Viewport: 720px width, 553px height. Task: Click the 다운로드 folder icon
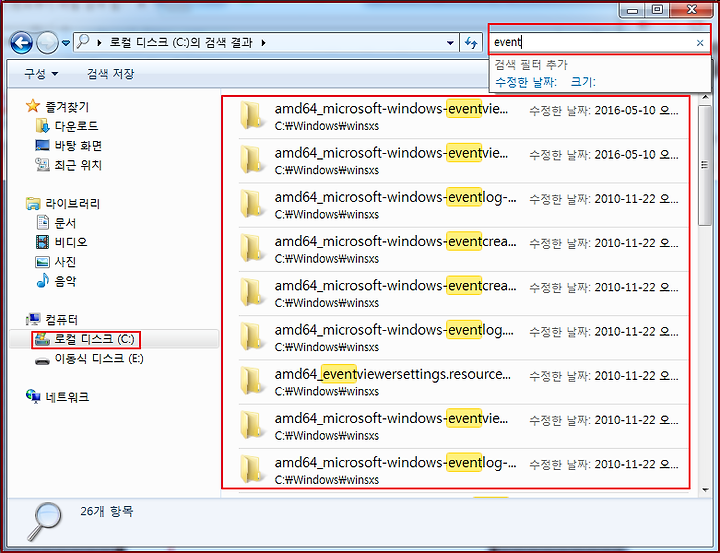[x=42, y=125]
